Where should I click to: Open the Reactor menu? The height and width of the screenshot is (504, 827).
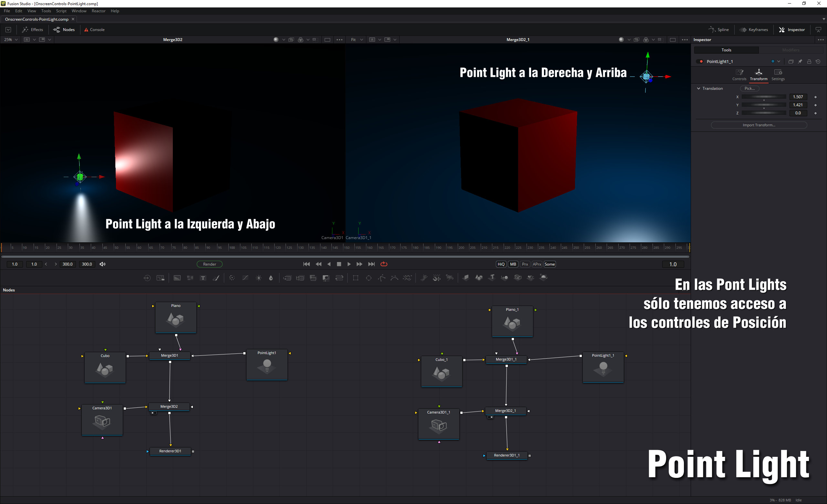pos(98,11)
